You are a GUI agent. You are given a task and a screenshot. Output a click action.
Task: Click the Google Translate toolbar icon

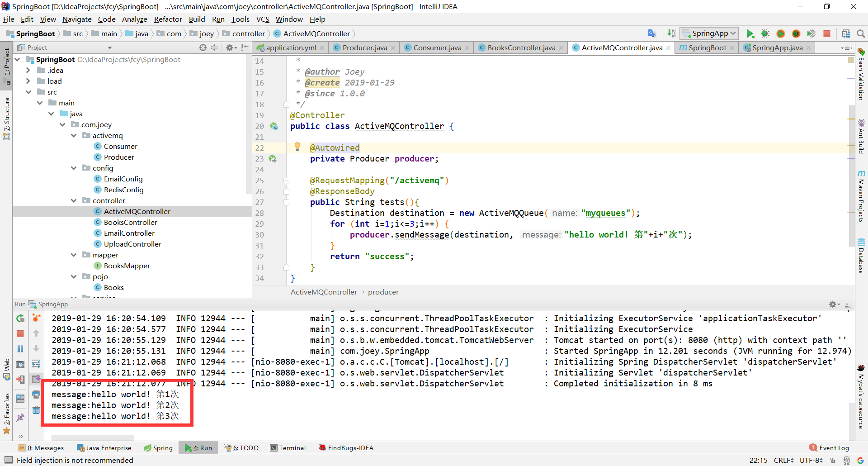pyautogui.click(x=652, y=33)
